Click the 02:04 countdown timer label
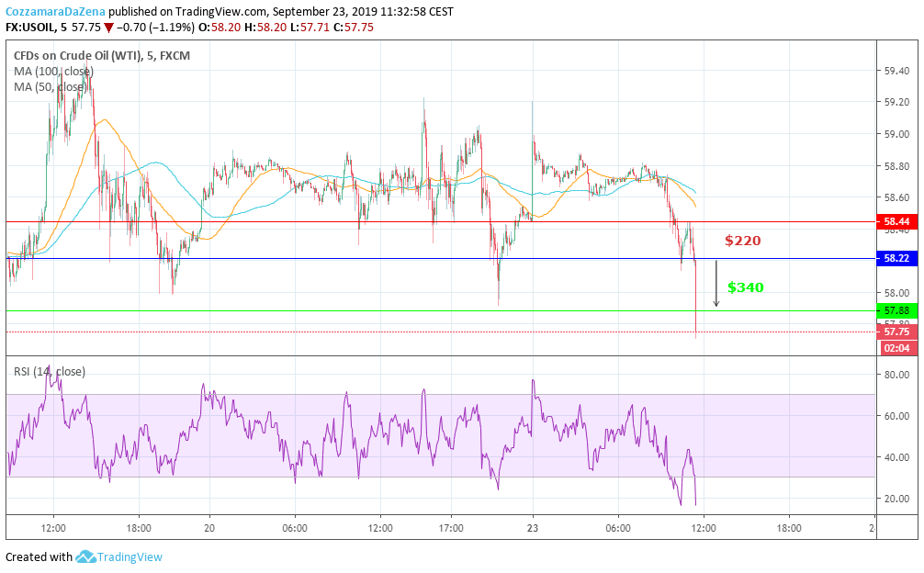Image resolution: width=924 pixels, height=573 pixels. (896, 348)
